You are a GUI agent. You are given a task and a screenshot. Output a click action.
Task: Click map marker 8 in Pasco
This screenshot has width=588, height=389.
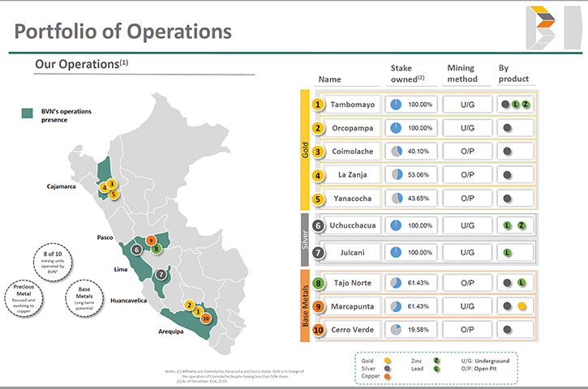pyautogui.click(x=157, y=248)
